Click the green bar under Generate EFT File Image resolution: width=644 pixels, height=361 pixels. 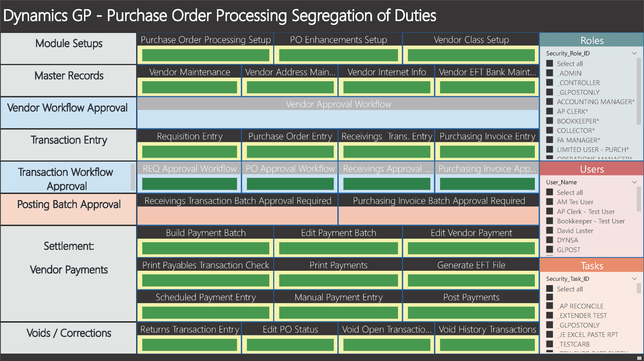click(x=471, y=280)
